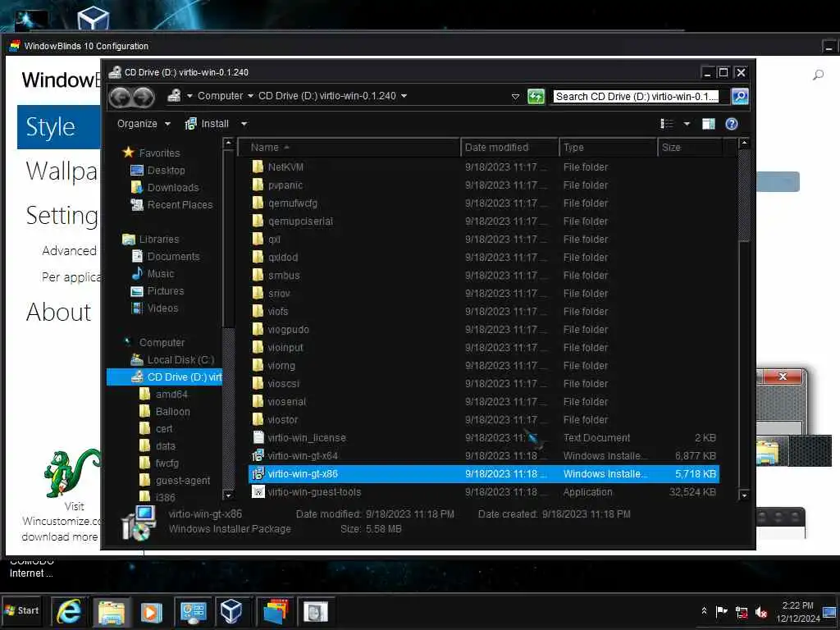Open Windows Explorer taskbar icon
The height and width of the screenshot is (630, 840).
[111, 612]
